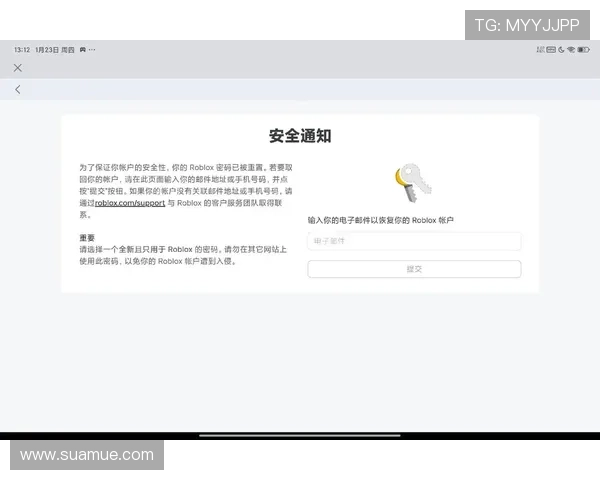The height and width of the screenshot is (480, 600).
Task: Click the key illustration icon
Action: pos(413,183)
